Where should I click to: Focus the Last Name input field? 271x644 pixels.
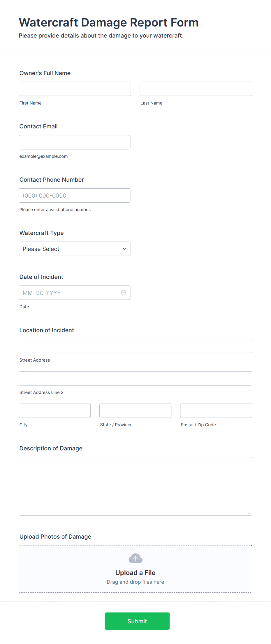point(196,89)
